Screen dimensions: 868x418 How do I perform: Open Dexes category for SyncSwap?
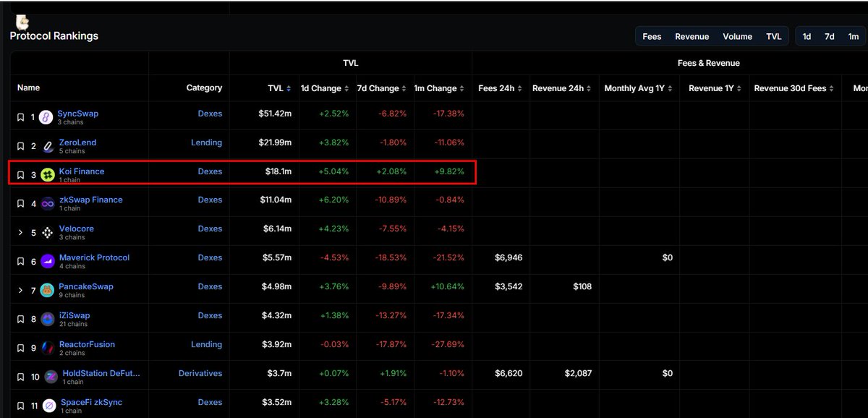click(x=210, y=114)
